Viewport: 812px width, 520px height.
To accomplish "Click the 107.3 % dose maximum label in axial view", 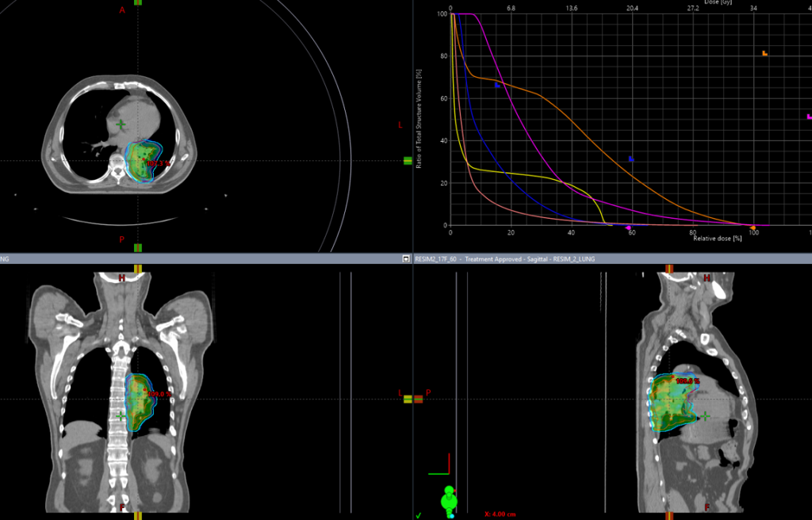I will [x=159, y=164].
